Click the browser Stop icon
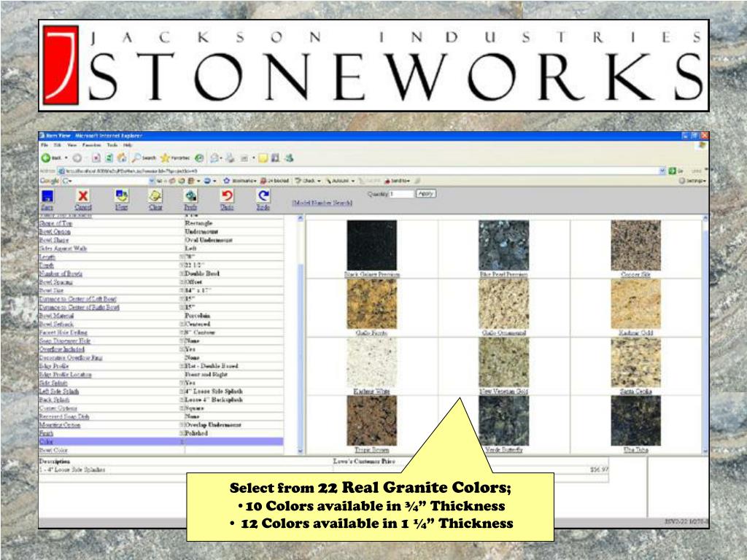The width and height of the screenshot is (747, 560). (96, 157)
